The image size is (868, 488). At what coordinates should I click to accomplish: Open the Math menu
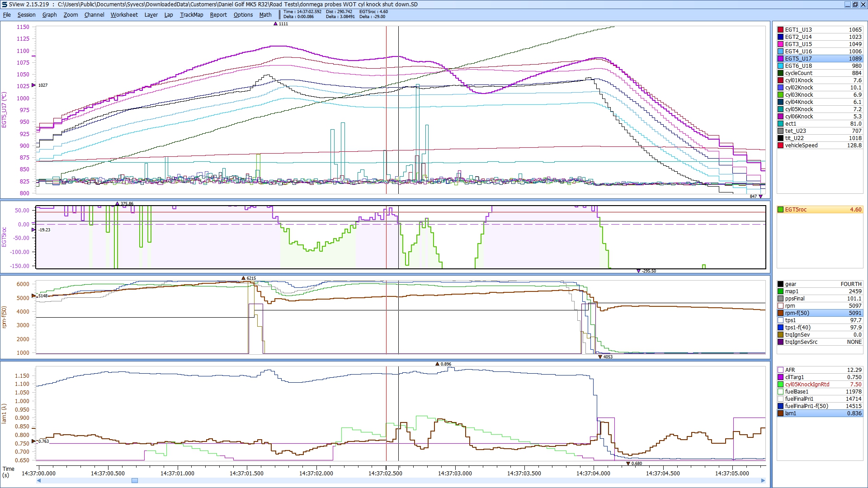tap(265, 15)
